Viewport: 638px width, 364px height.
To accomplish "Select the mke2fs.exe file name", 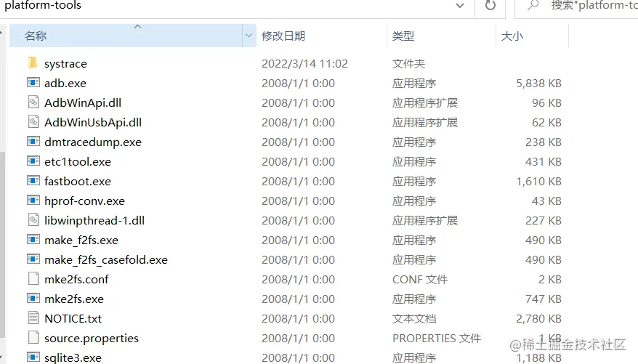I will coord(74,299).
